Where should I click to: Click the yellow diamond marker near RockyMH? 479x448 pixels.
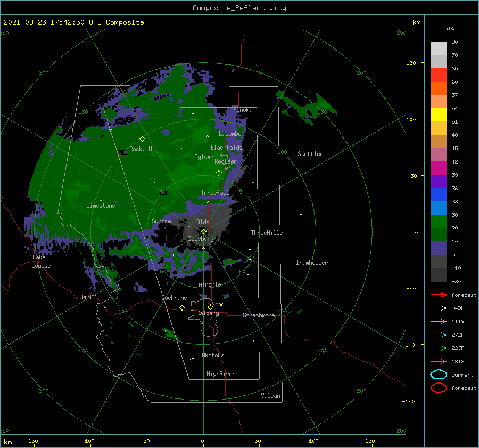click(x=142, y=139)
